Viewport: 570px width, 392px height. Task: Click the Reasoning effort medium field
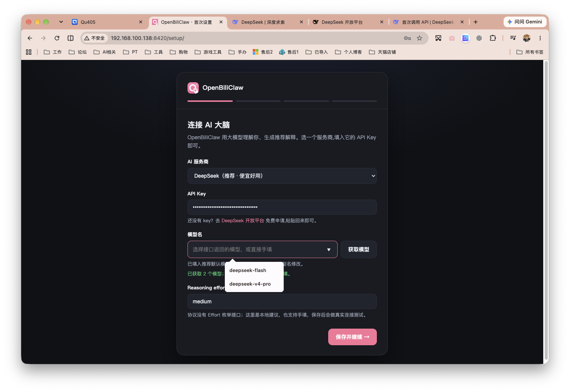point(282,301)
